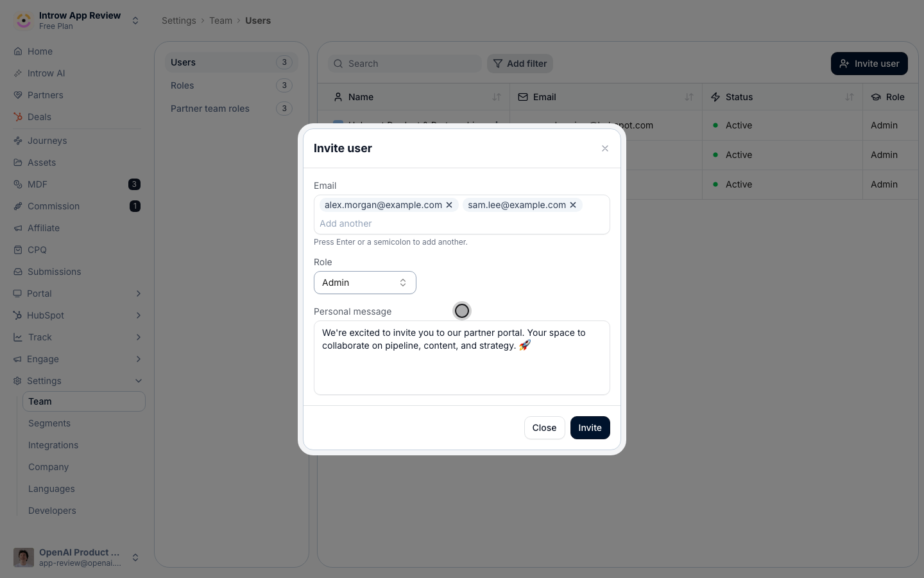Click the Journeys sidebar icon

(x=18, y=141)
